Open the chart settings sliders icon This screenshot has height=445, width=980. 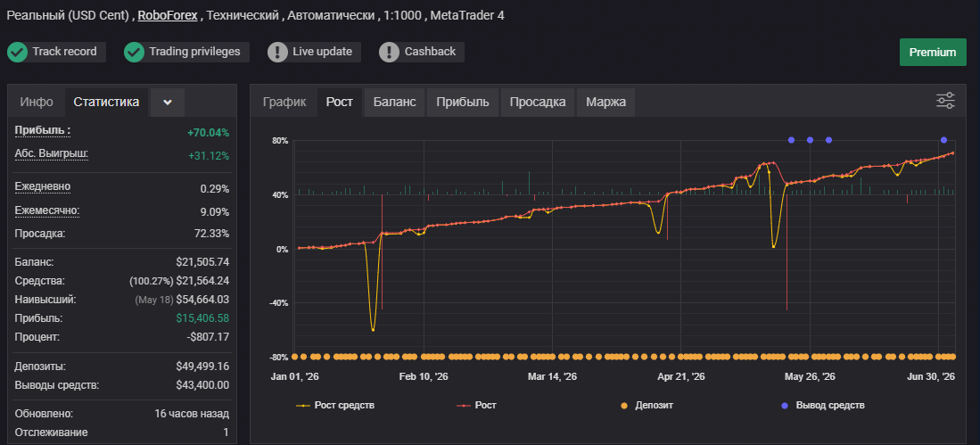[x=945, y=101]
